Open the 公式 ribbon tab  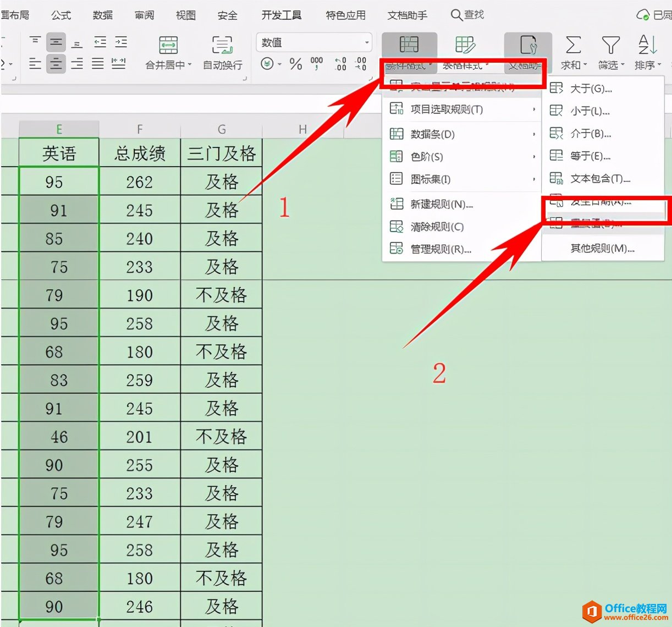pyautogui.click(x=61, y=15)
